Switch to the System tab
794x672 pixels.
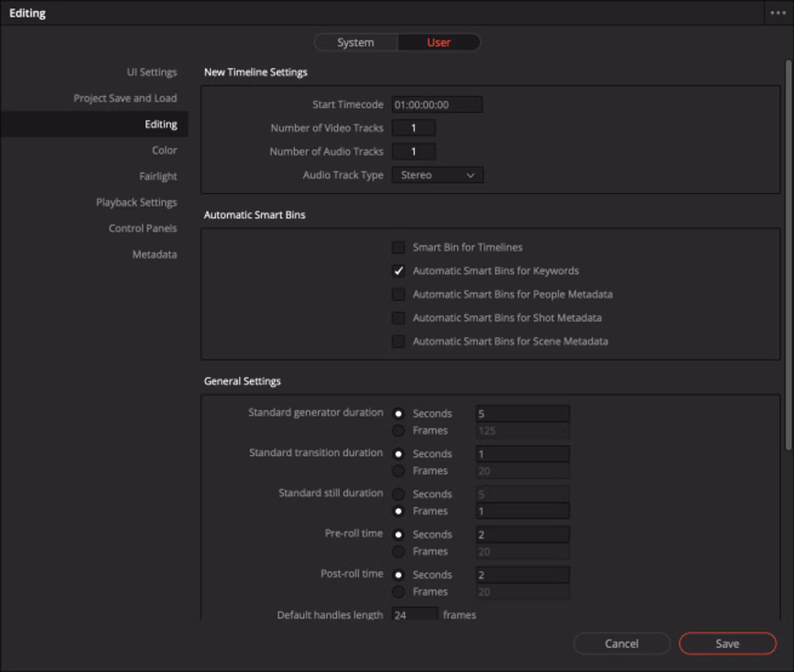coord(356,42)
